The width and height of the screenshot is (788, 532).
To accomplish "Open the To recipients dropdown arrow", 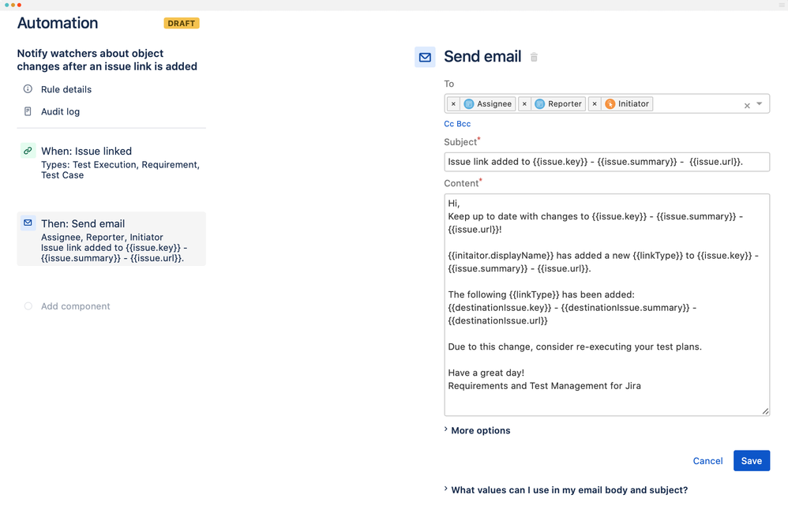I will pyautogui.click(x=760, y=104).
